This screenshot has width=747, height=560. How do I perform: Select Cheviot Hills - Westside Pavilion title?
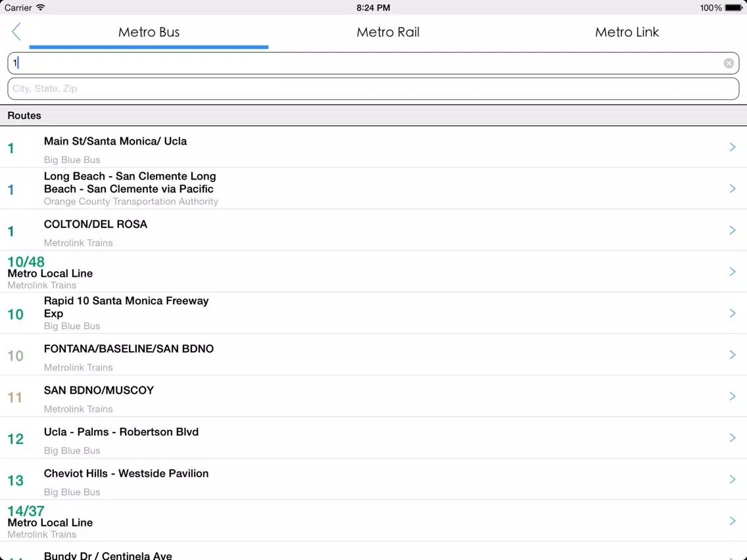click(126, 473)
